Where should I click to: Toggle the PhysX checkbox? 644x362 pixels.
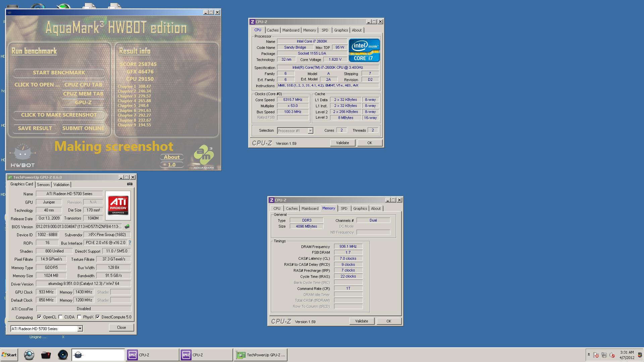[x=79, y=317]
